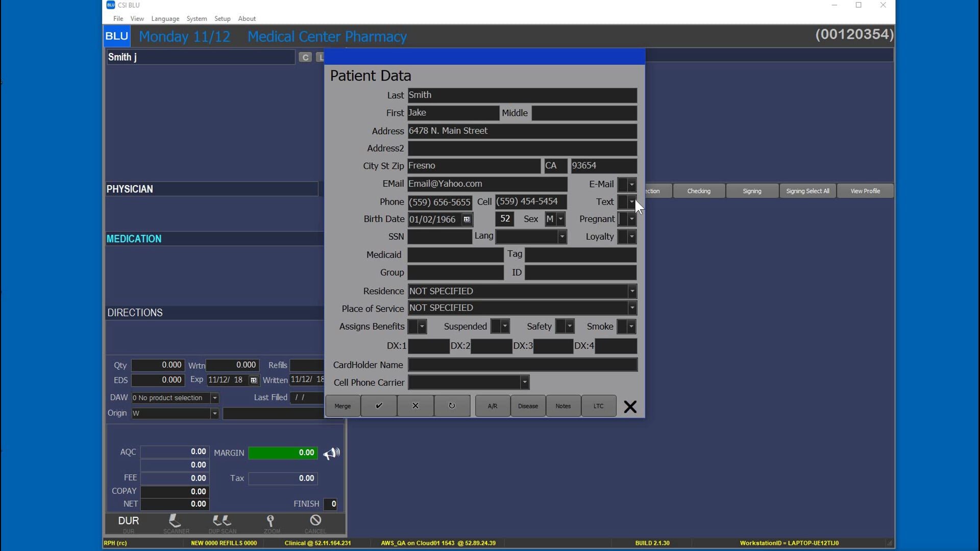
Task: Click the SSN field
Action: pos(439,237)
